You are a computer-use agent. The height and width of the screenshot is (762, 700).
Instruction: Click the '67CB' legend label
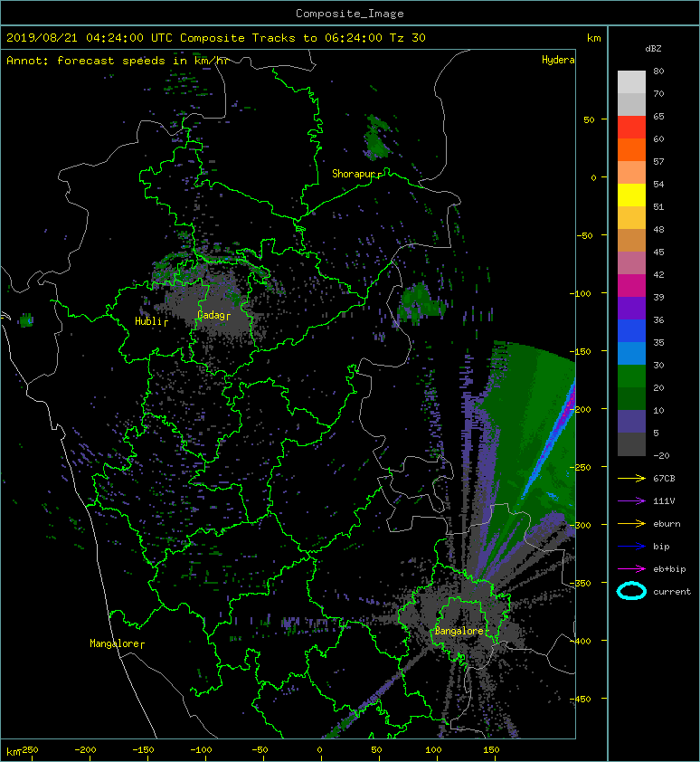(x=664, y=479)
